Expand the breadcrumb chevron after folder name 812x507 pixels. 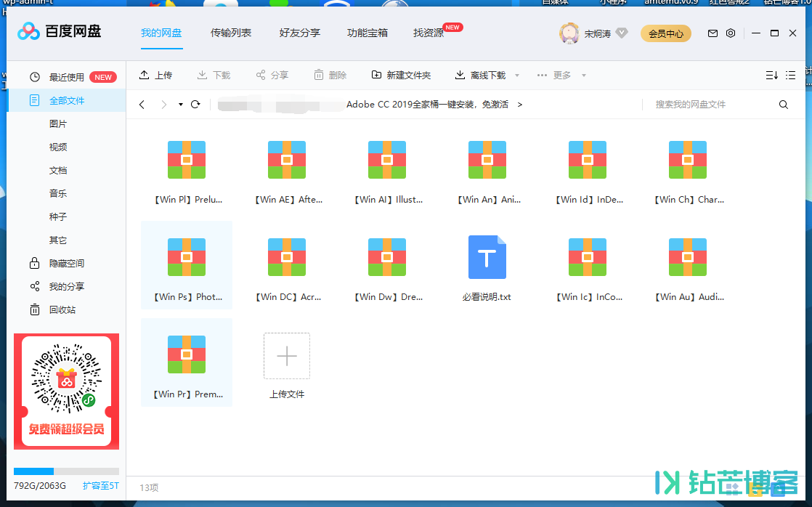coord(520,105)
